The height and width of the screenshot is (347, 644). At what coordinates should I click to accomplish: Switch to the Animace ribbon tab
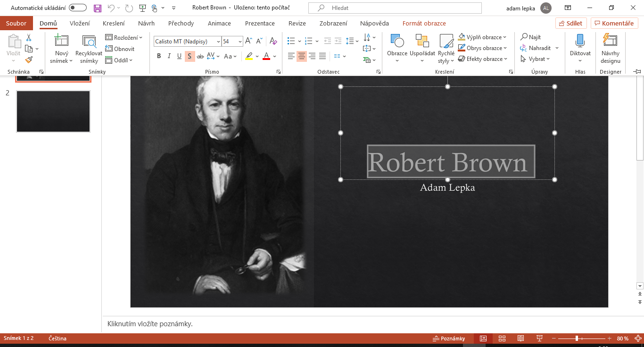[x=219, y=23]
